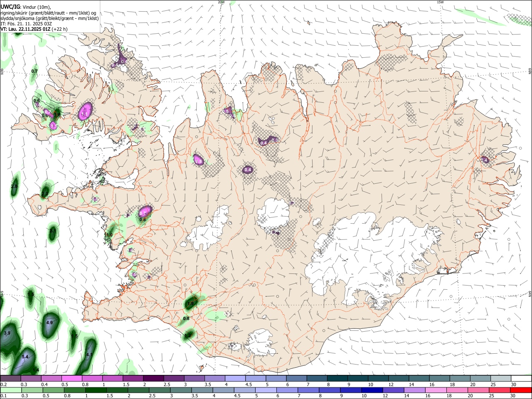
Task: Click the 1.9 rain value in south Iceland
Action: pyautogui.click(x=190, y=304)
